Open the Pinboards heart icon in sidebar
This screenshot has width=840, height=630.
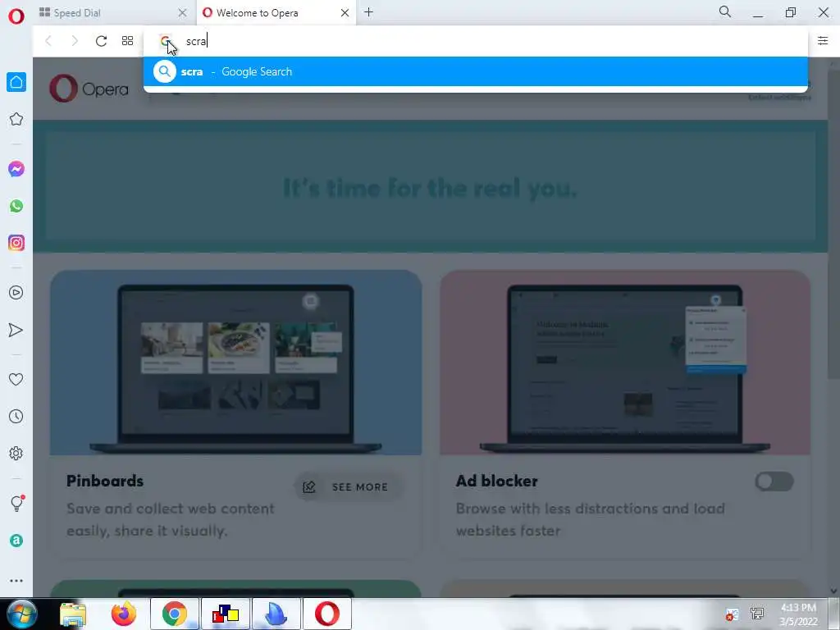point(16,379)
